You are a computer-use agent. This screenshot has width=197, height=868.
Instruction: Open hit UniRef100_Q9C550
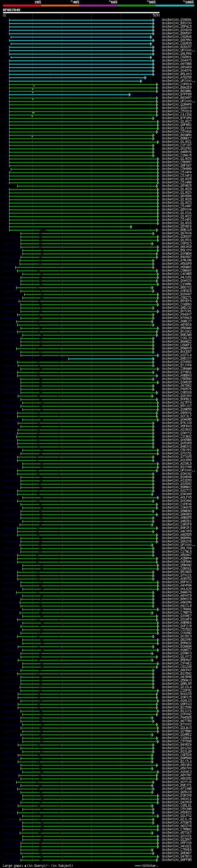click(177, 40)
